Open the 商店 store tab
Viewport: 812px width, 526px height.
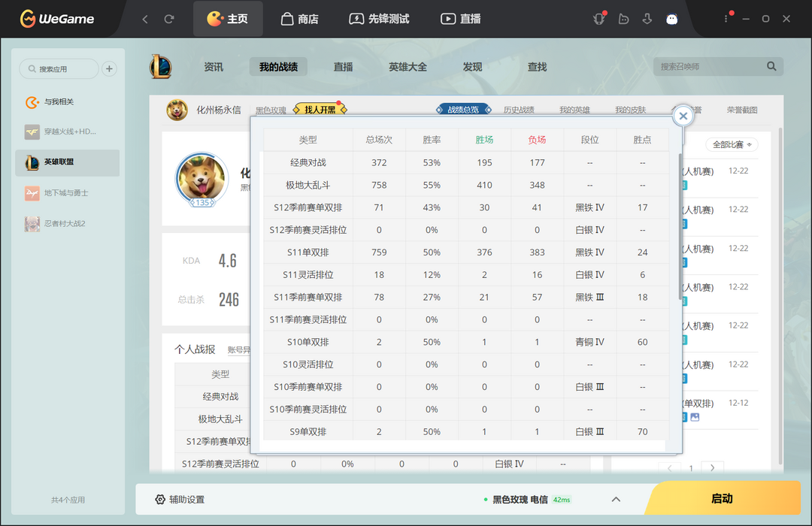coord(300,19)
